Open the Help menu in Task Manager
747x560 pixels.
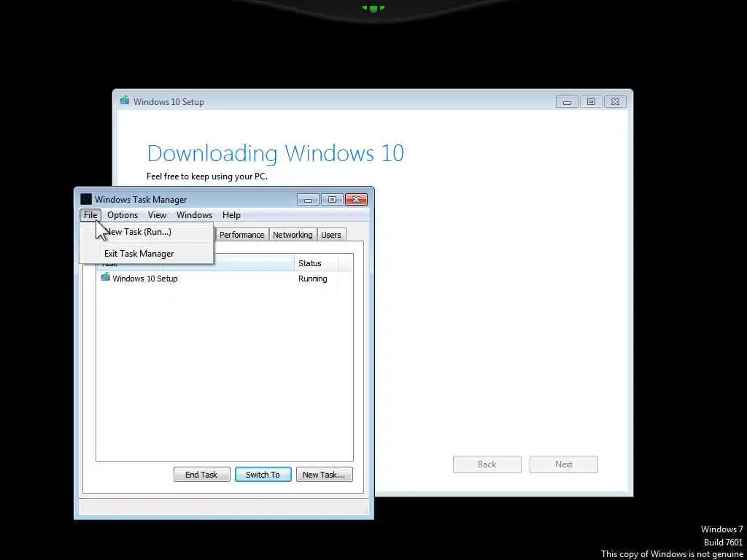231,215
